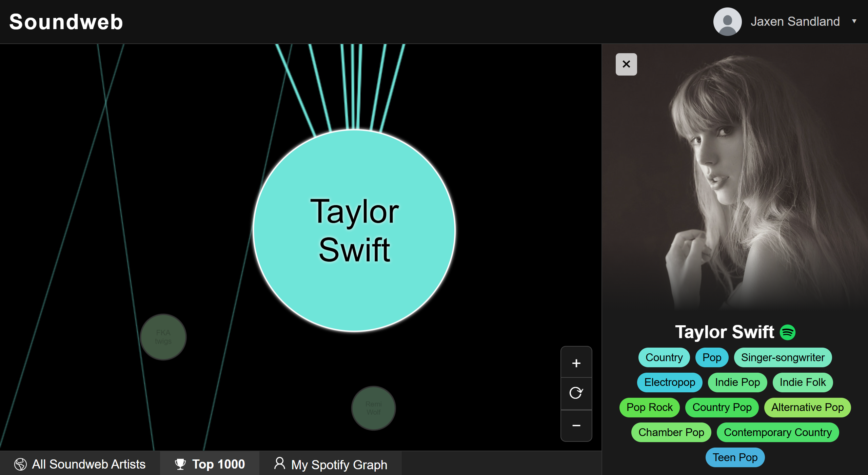
Task: Click the user avatar profile picture
Action: [x=727, y=21]
